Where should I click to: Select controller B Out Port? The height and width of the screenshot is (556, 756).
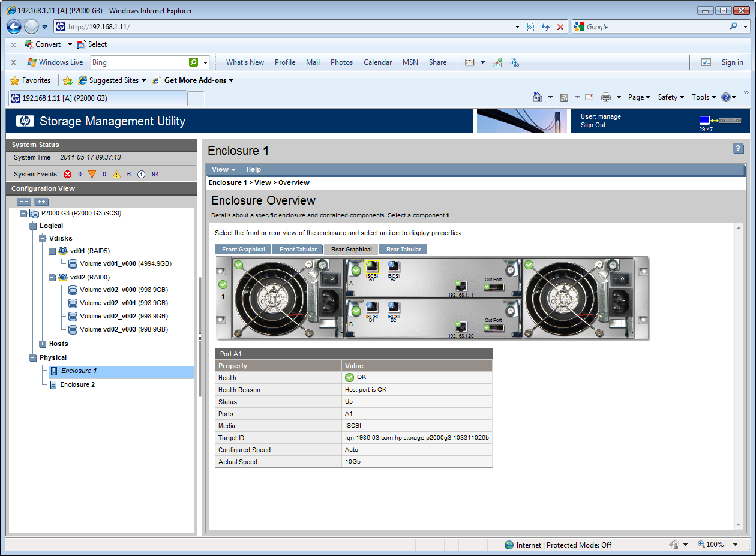click(493, 327)
